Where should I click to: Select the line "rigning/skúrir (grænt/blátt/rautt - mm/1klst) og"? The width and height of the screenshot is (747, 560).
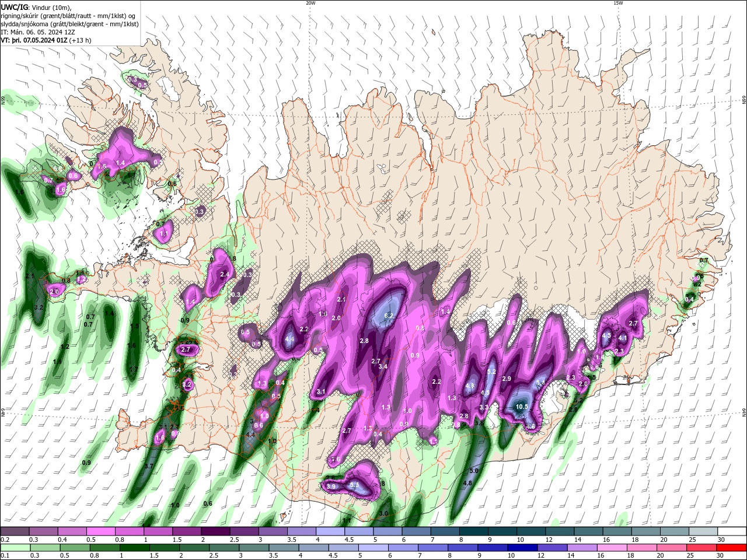[68, 16]
